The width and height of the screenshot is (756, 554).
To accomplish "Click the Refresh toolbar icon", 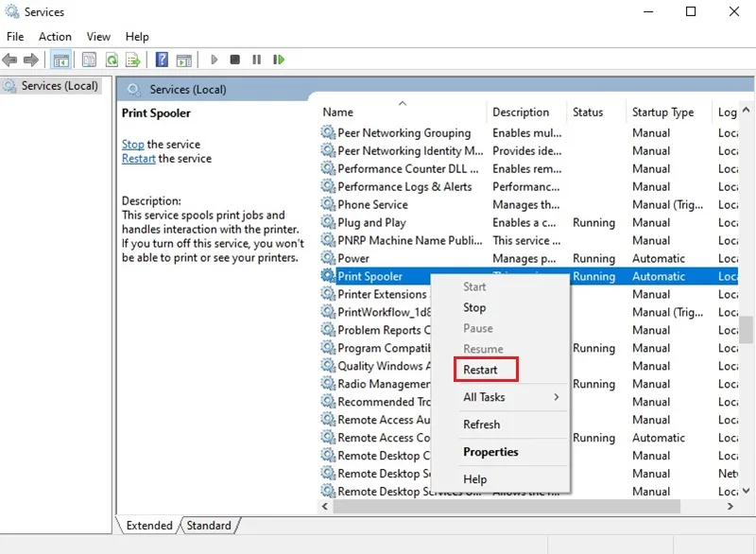I will pyautogui.click(x=112, y=60).
